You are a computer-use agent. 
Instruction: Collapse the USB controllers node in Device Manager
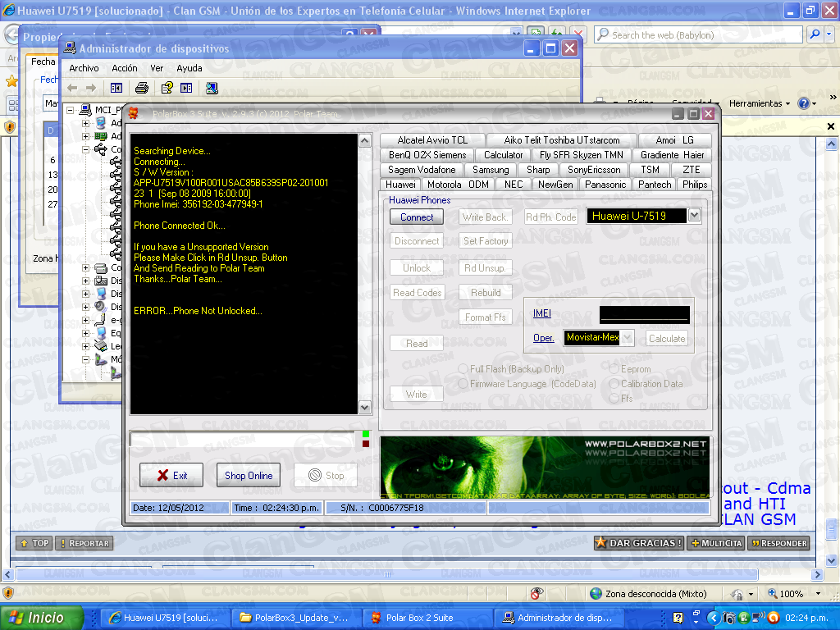coord(85,149)
